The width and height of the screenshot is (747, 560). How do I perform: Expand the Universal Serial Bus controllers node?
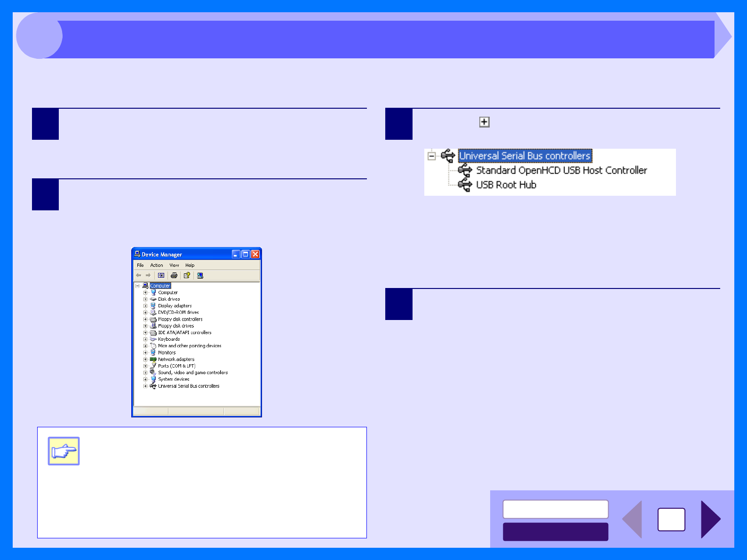pos(145,386)
